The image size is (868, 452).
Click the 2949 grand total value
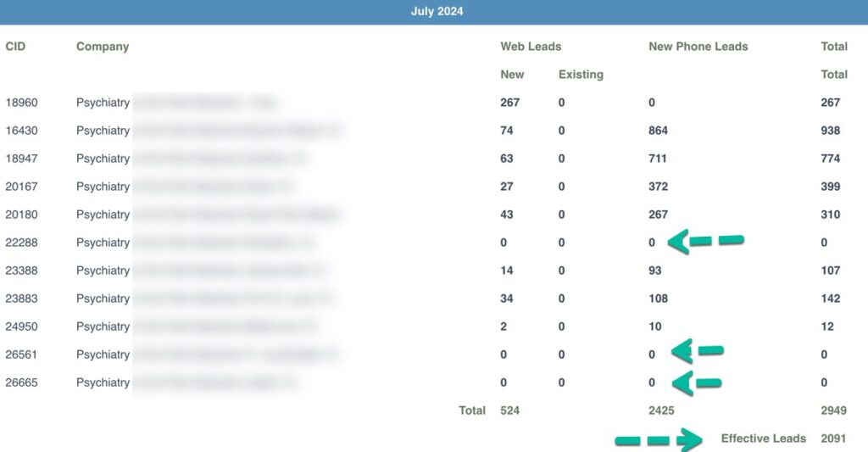pos(832,410)
